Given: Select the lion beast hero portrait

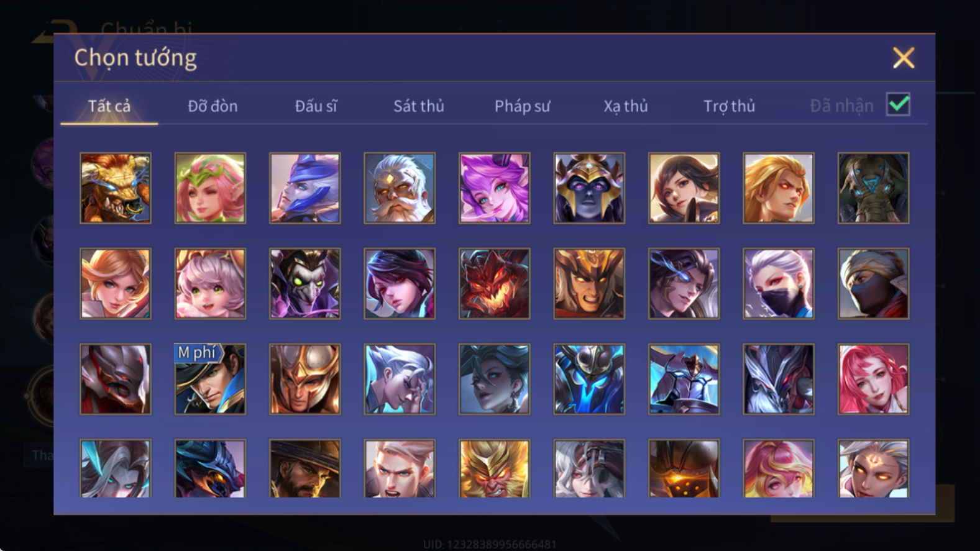Looking at the screenshot, I should [116, 188].
